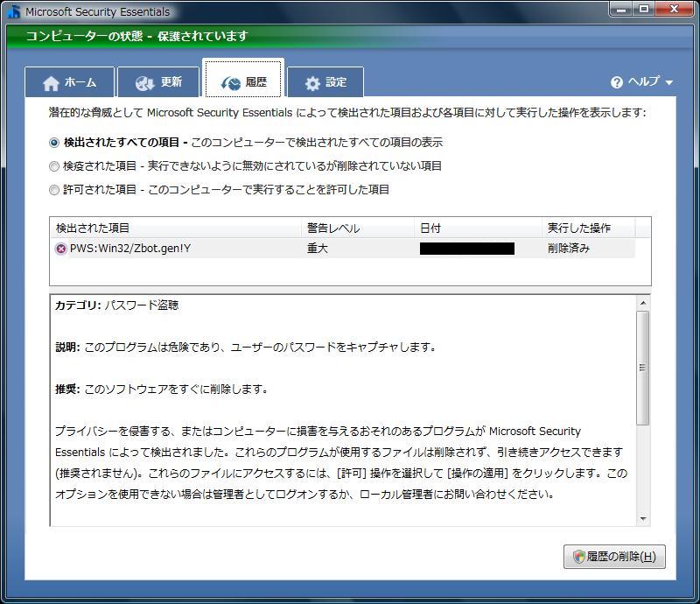
Task: Click the gear icon on 設定 tab
Action: tap(312, 83)
